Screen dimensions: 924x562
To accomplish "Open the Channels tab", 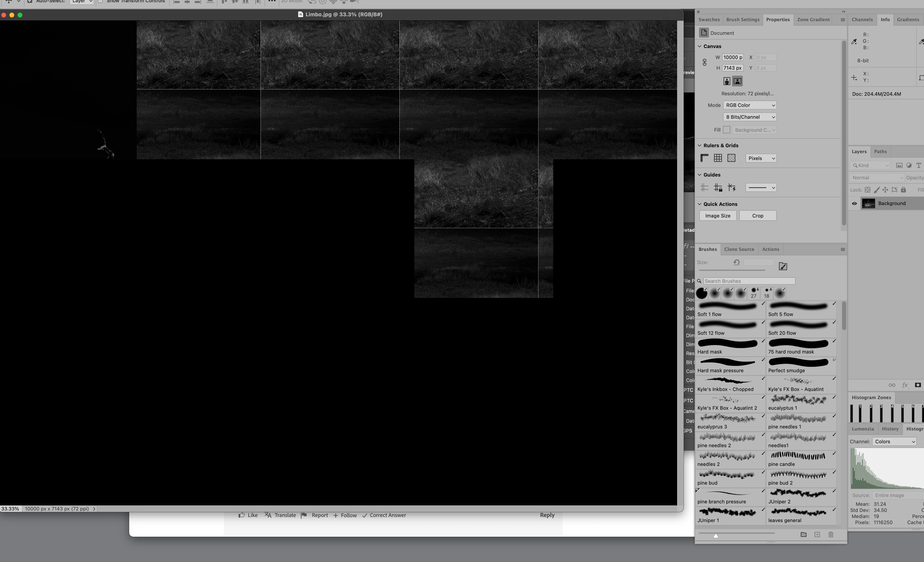I will (x=862, y=20).
